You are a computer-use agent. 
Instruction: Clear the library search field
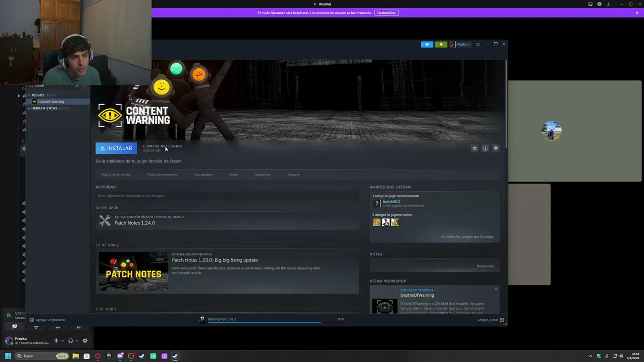76,86
